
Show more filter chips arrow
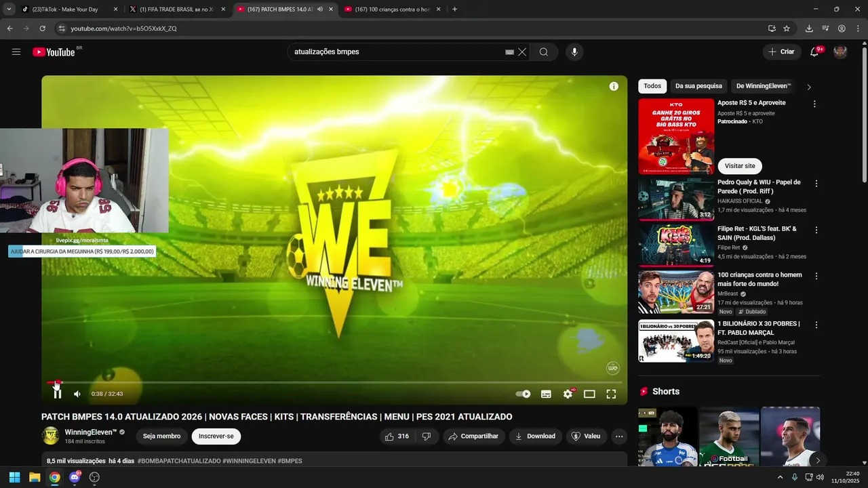pos(809,87)
